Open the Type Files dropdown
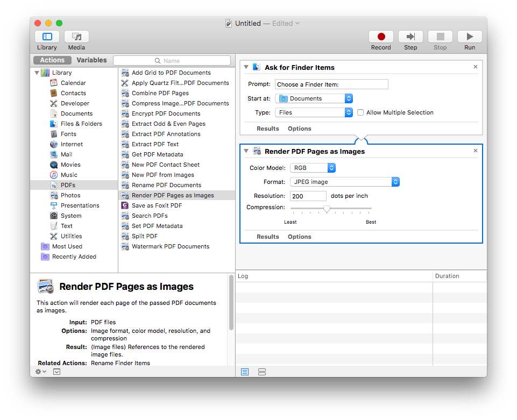Viewport: 517px width, 420px height. tap(314, 112)
